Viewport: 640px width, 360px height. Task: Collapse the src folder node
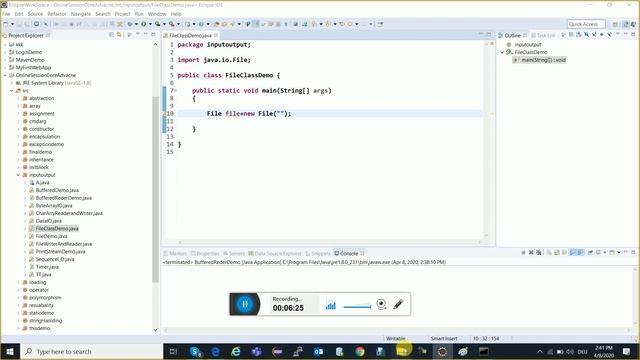[12, 91]
